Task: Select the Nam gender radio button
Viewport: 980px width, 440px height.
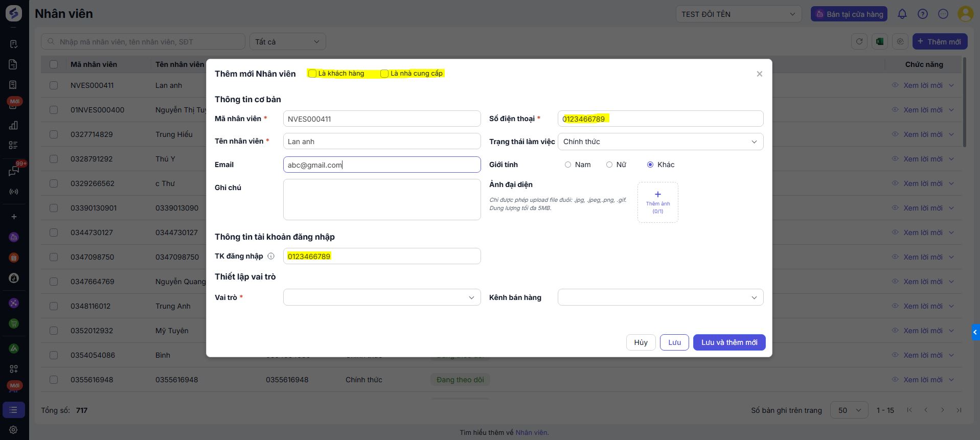Action: click(x=568, y=165)
